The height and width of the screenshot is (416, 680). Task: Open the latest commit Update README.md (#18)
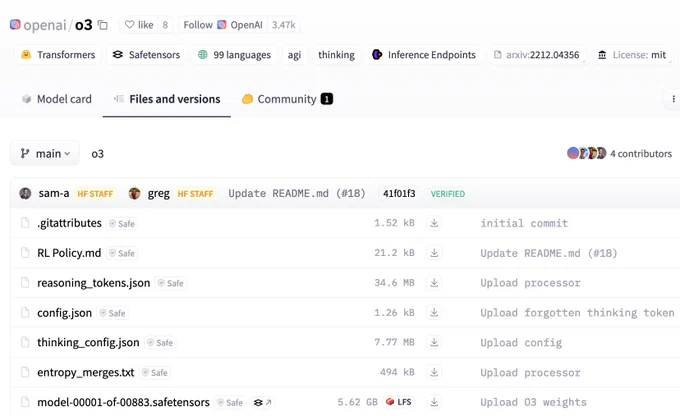click(297, 193)
